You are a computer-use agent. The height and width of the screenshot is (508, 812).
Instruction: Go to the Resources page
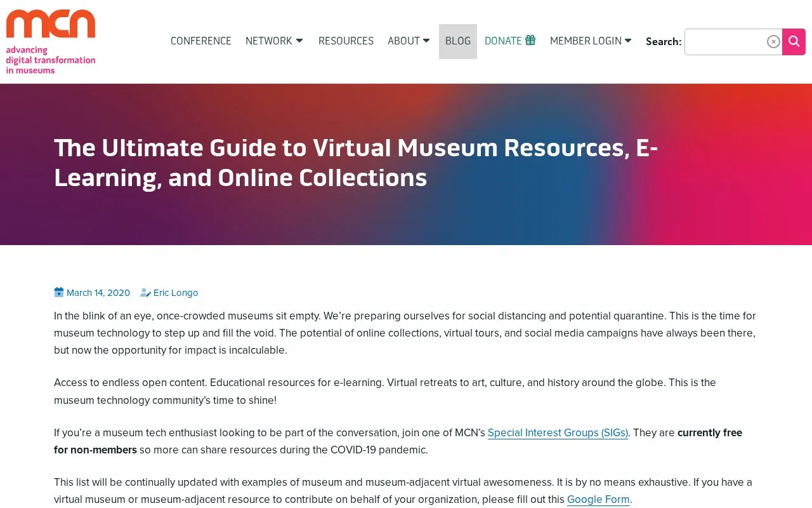click(x=346, y=41)
